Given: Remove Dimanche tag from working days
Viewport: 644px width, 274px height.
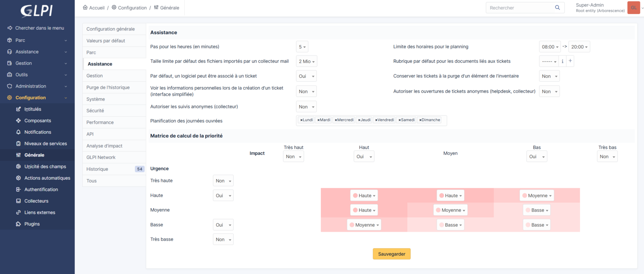Looking at the screenshot, I should (420, 120).
